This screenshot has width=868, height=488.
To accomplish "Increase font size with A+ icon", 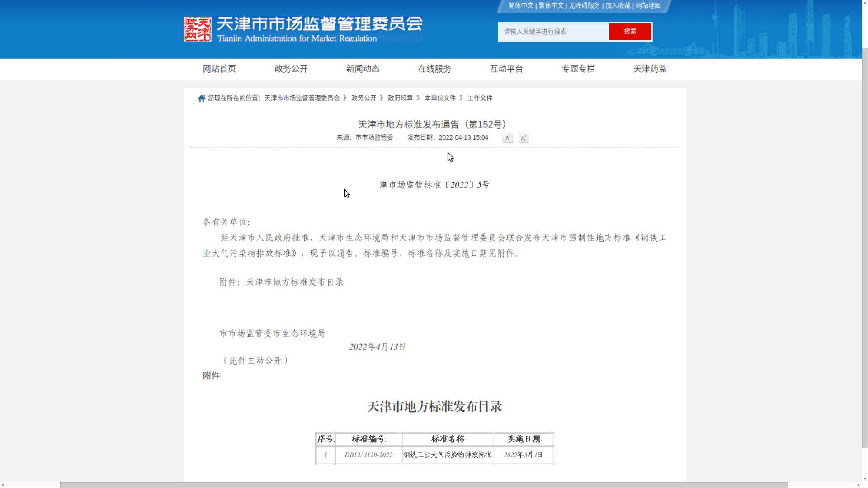I will [524, 138].
